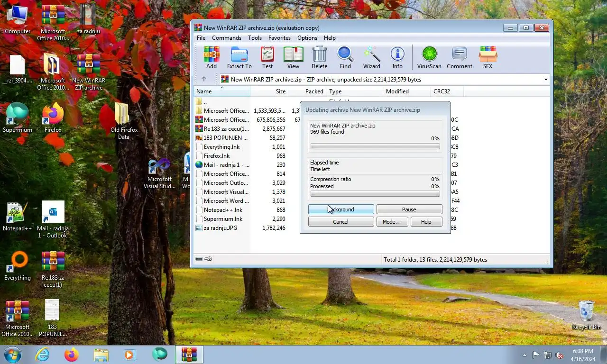Open the Windows Start menu
Screen dimensions: 607x364
[12, 355]
